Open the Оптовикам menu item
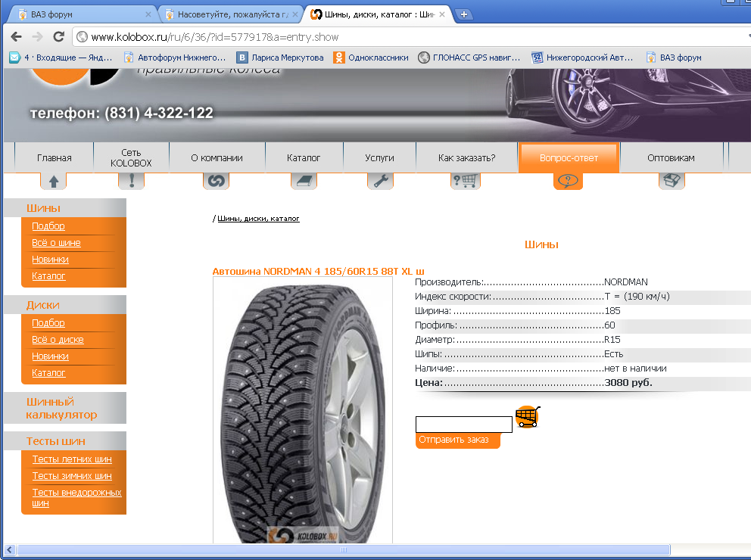The height and width of the screenshot is (560, 751). (x=671, y=157)
